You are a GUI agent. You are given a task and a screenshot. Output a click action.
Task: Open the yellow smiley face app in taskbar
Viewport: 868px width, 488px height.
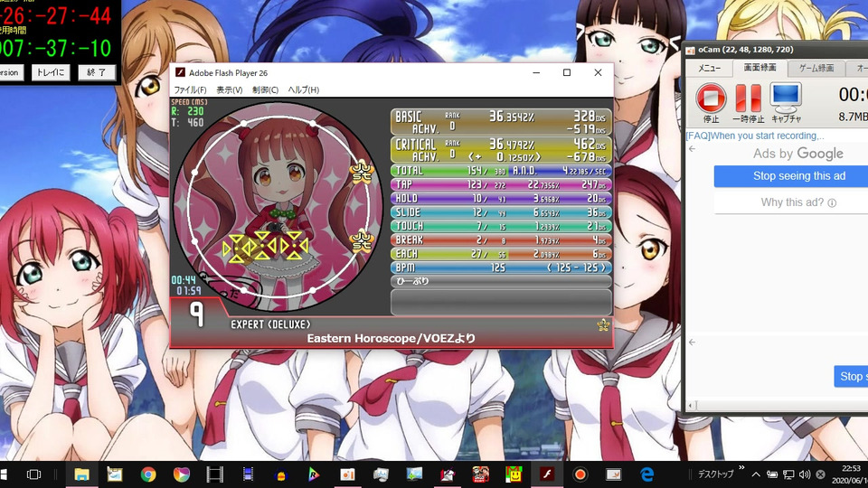click(514, 474)
